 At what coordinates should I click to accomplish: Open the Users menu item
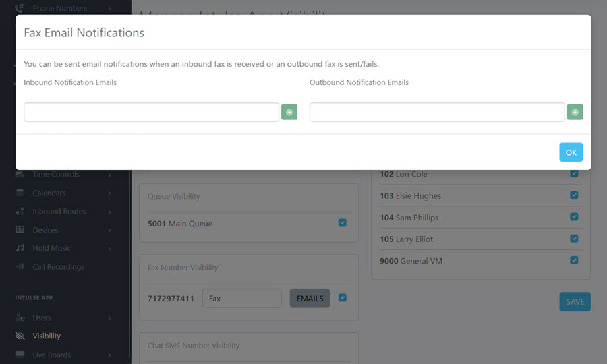point(42,317)
